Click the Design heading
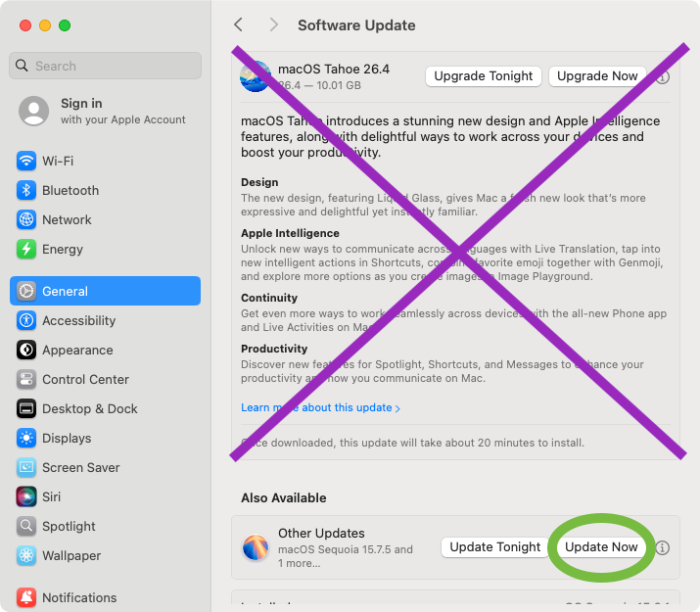The image size is (700, 612). coord(259,182)
